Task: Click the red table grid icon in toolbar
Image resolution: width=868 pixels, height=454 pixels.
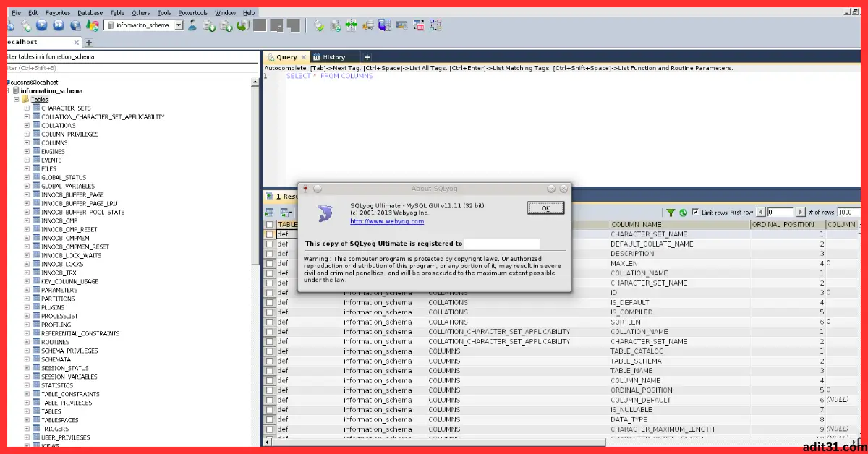Action: click(x=418, y=25)
